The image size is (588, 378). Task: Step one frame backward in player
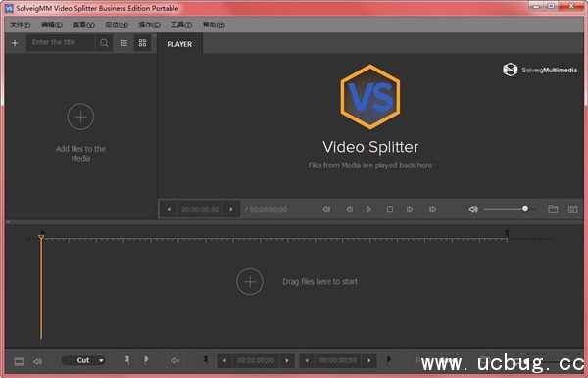click(350, 209)
